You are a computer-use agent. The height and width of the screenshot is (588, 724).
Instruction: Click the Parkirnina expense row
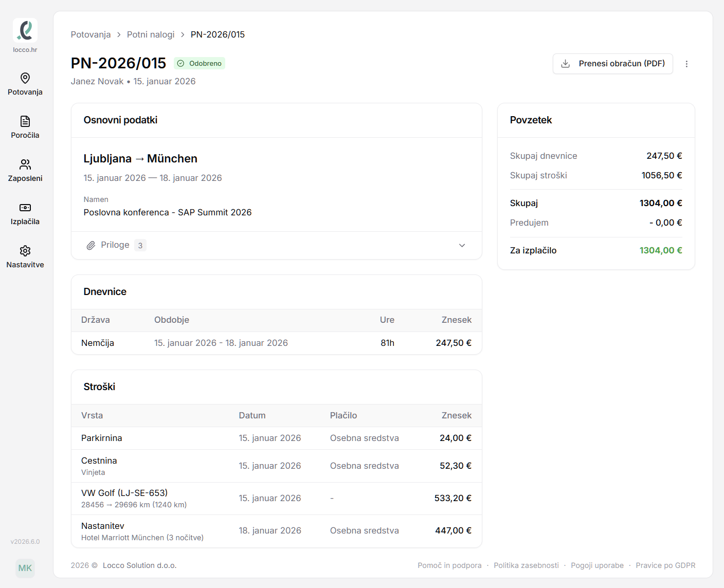(x=277, y=438)
